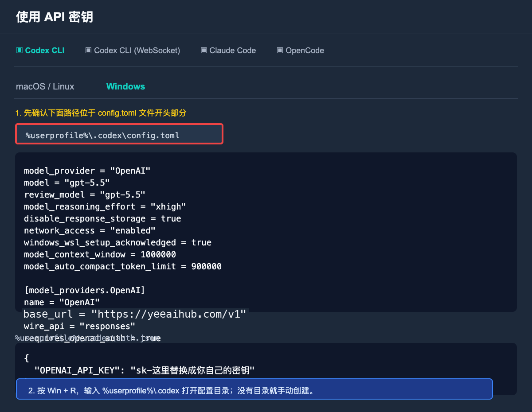532x412 pixels.
Task: Click the model_context_window = 1000000 line
Action: point(100,255)
